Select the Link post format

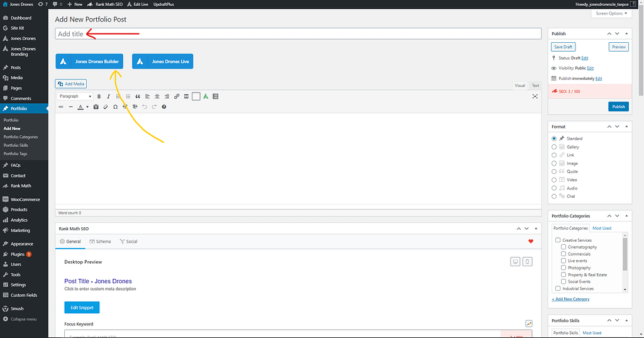554,155
